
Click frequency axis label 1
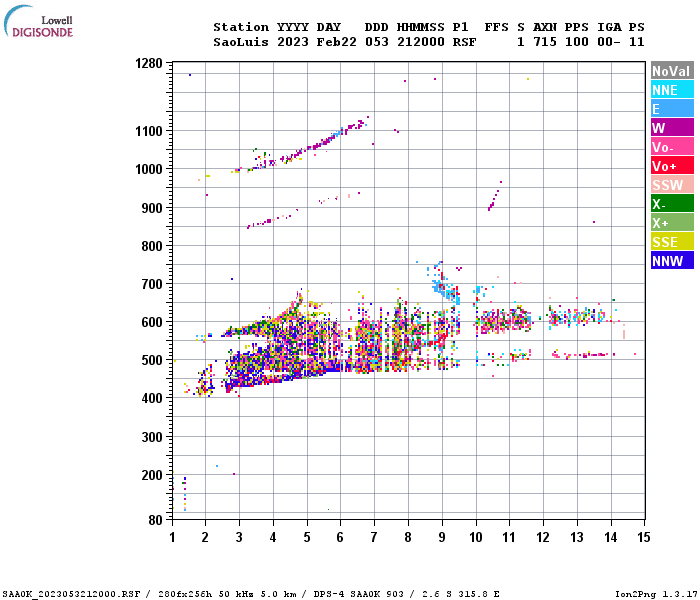pos(172,537)
